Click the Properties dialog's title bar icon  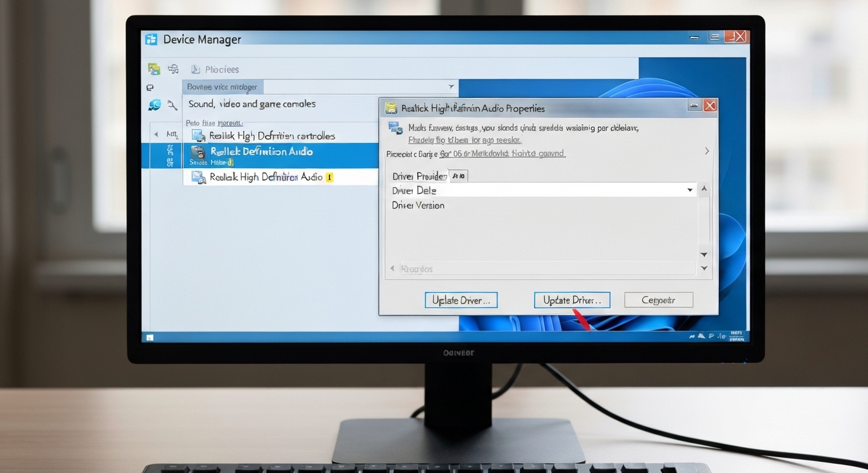[x=391, y=108]
